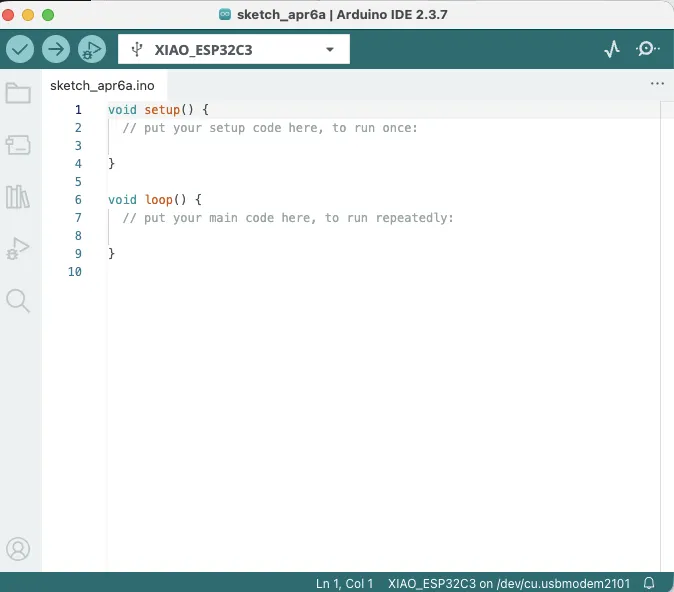Open the Serial Monitor
The height and width of the screenshot is (592, 674).
click(x=647, y=49)
